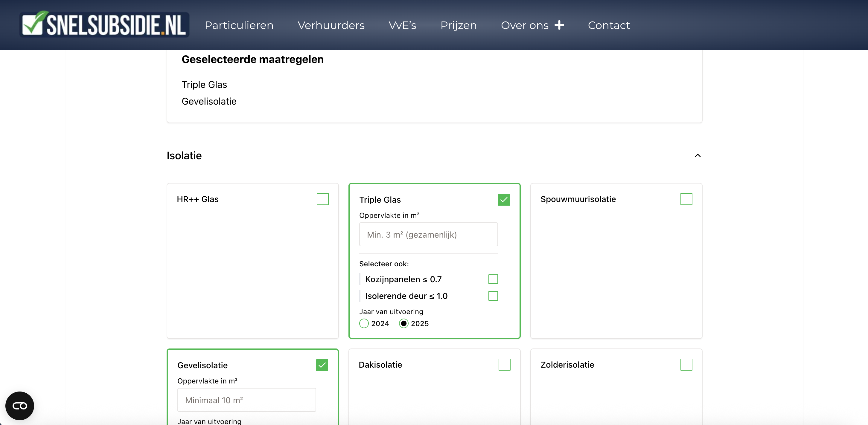This screenshot has height=425, width=868.
Task: Collapse the Isolatie section chevron
Action: tap(698, 156)
